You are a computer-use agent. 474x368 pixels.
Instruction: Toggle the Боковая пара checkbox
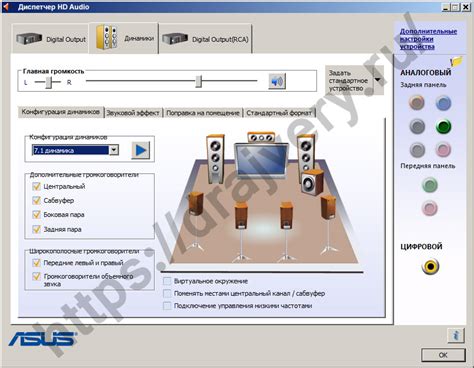point(36,214)
